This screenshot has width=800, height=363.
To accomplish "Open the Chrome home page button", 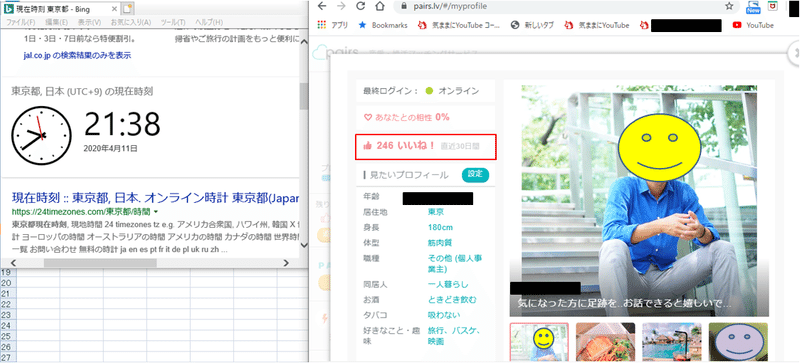I will pos(379,6).
